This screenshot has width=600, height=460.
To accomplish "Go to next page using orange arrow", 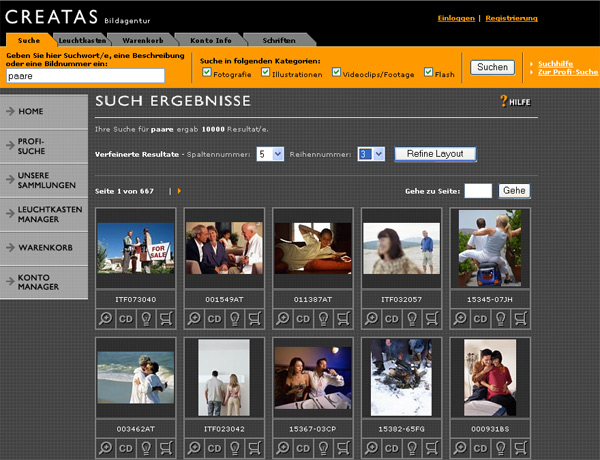I will pyautogui.click(x=179, y=190).
